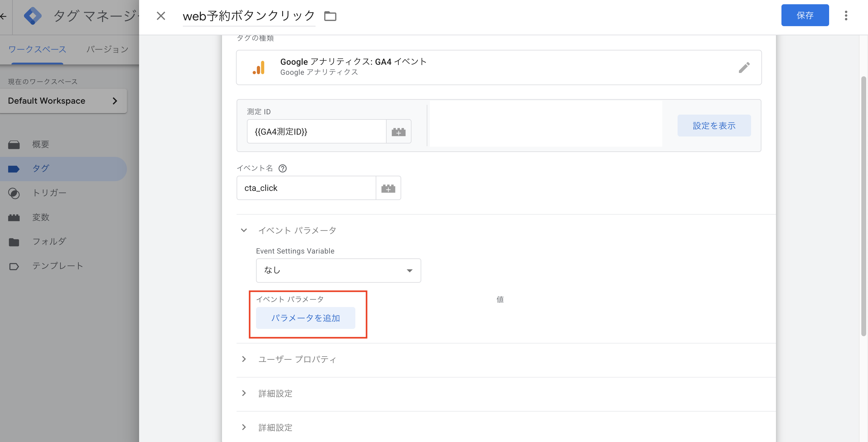
Task: Click the 保存 button
Action: [x=805, y=16]
